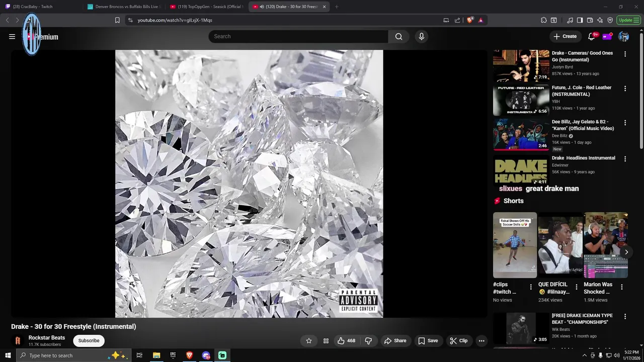The image size is (644, 362).
Task: Subscribe to Rockstar Beats
Action: coord(89,341)
